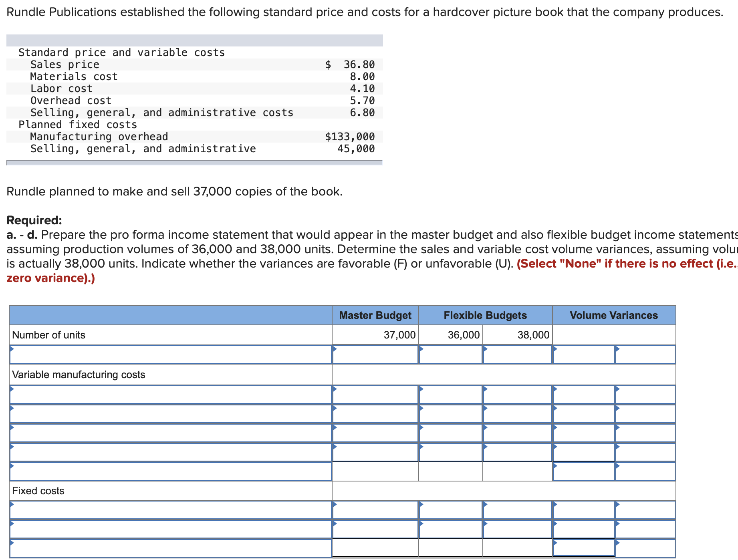The image size is (738, 560).
Task: Click Master Budget cell in row below Number of units
Action: [x=375, y=355]
